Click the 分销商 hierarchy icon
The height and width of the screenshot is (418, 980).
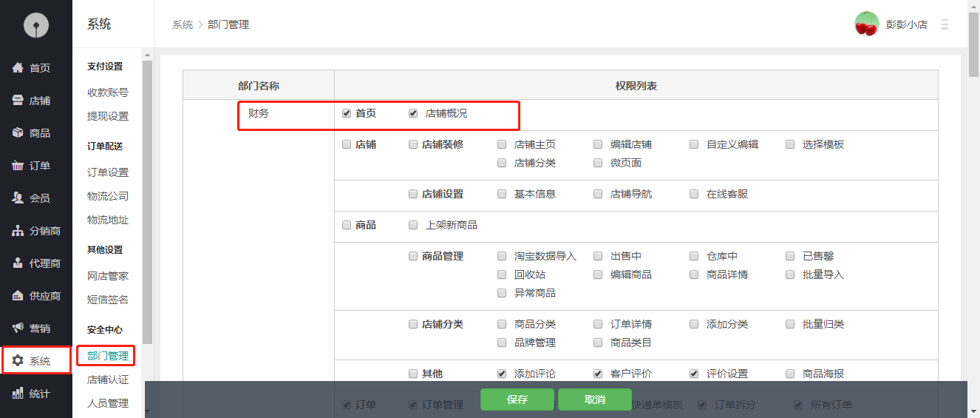click(x=18, y=231)
